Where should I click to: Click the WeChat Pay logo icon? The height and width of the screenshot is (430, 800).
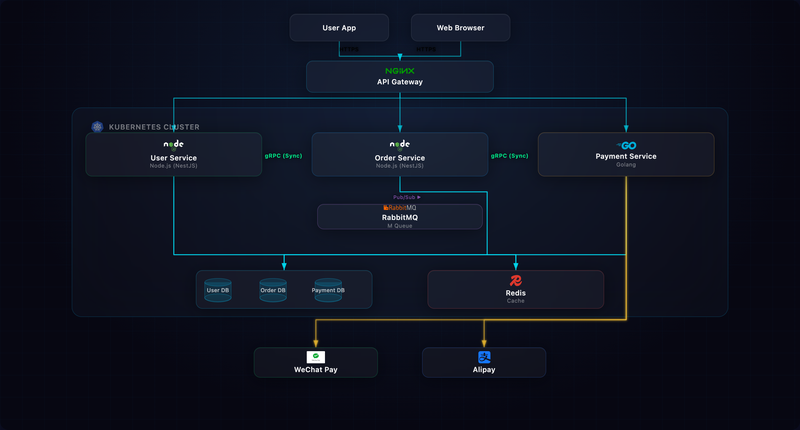(x=316, y=357)
